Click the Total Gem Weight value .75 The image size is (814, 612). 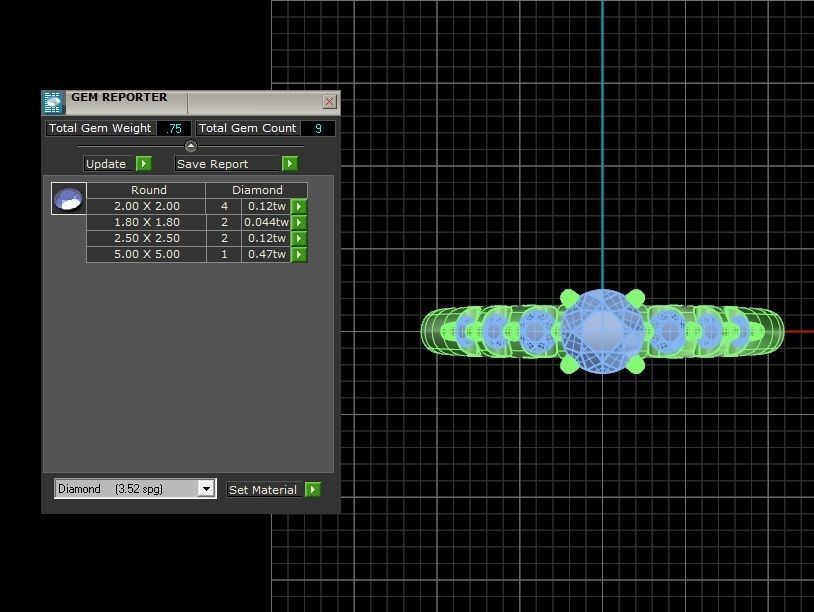[x=173, y=128]
